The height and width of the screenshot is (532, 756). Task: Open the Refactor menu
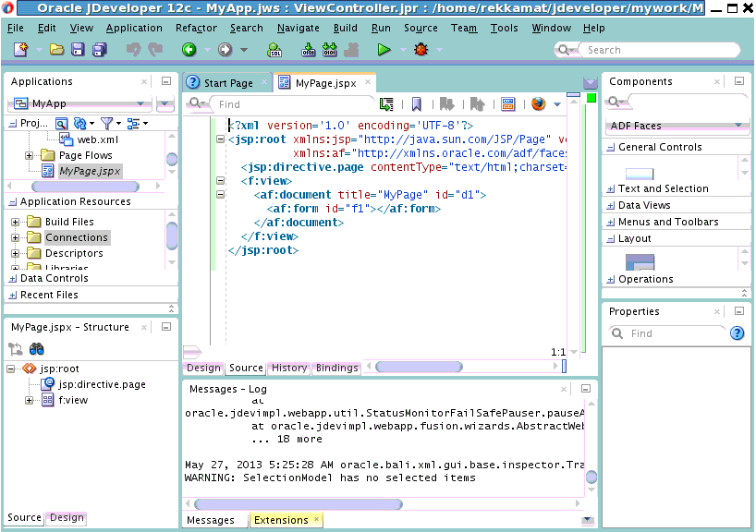tap(196, 28)
